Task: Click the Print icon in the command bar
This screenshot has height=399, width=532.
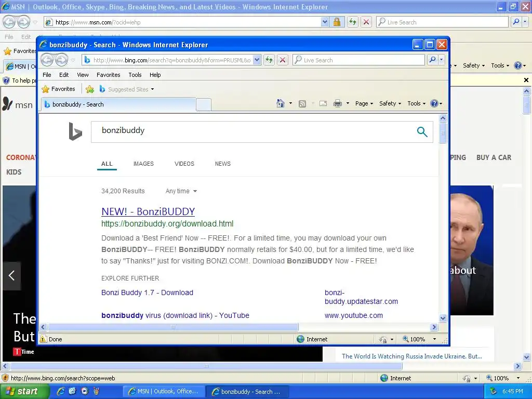Action: (x=338, y=103)
